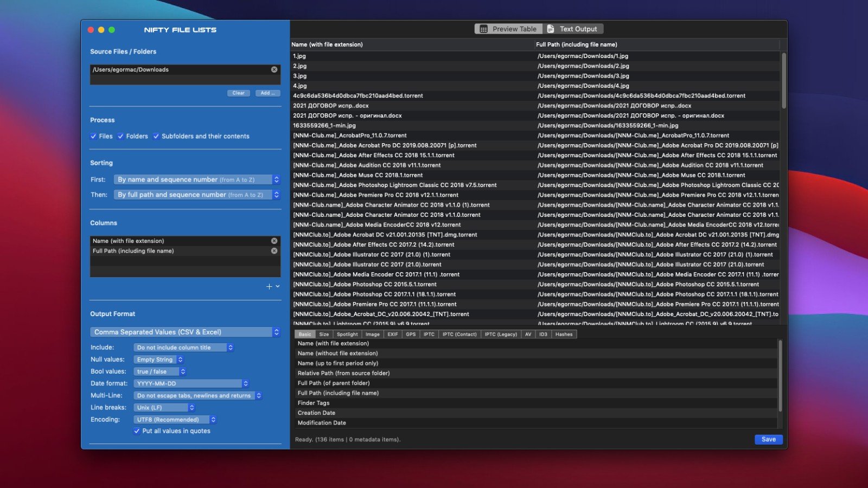
Task: Click the plus icon to add a column
Action: click(x=269, y=286)
